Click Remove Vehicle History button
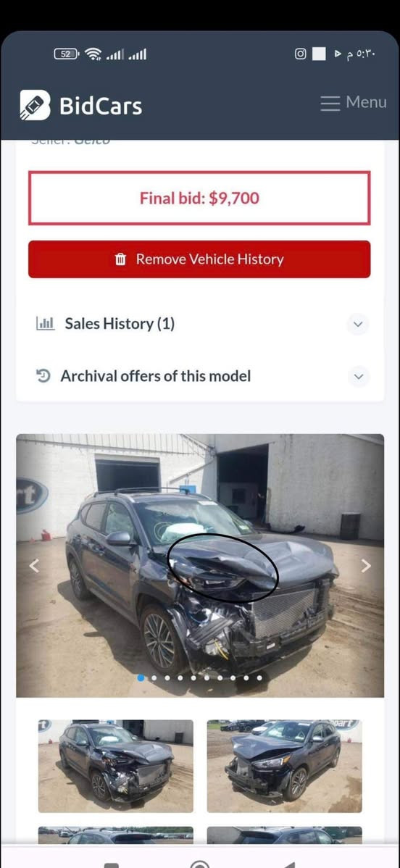This screenshot has width=400, height=868. (x=199, y=259)
